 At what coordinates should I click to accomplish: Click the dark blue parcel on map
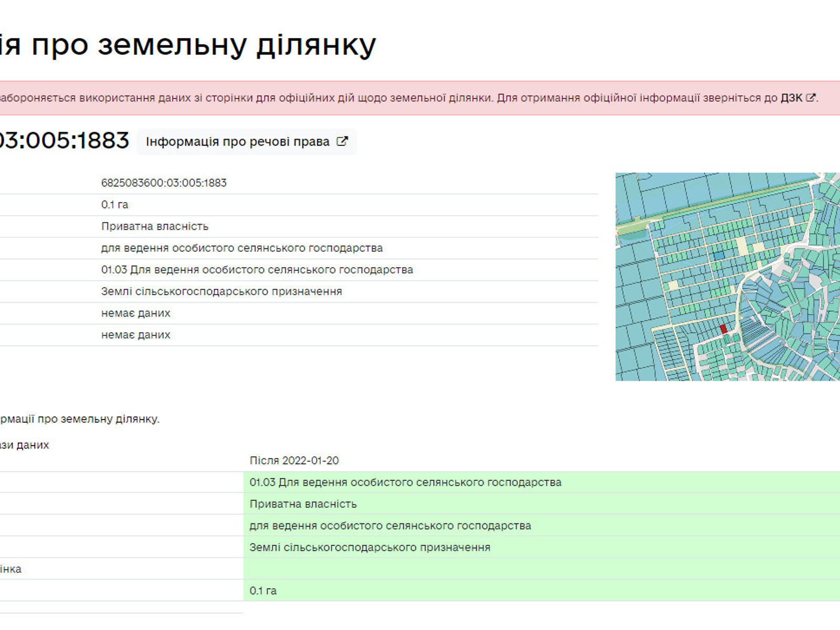[x=718, y=256]
